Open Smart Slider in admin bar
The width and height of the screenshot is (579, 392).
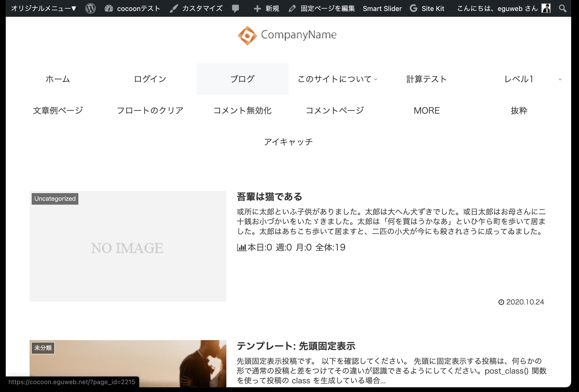(x=382, y=9)
